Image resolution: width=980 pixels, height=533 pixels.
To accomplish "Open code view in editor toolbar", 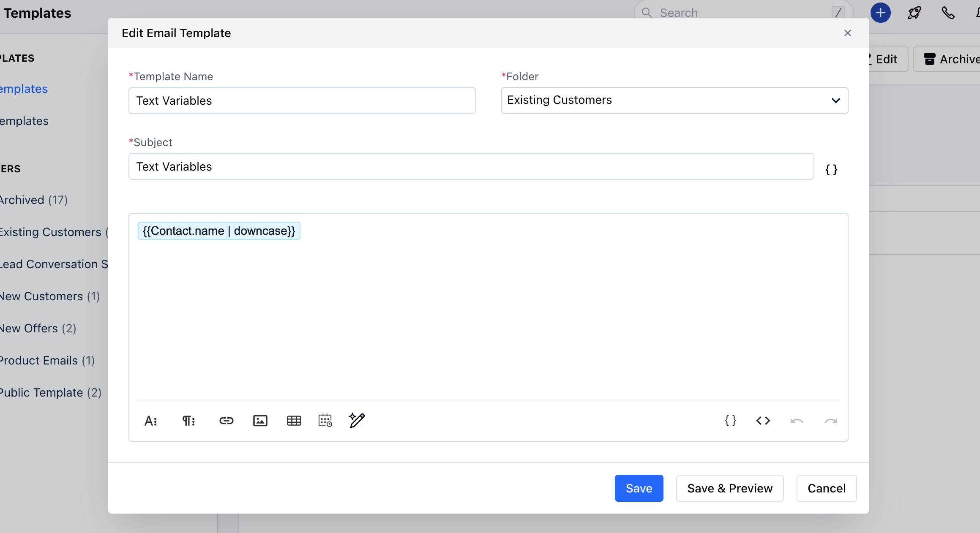I will (x=763, y=421).
